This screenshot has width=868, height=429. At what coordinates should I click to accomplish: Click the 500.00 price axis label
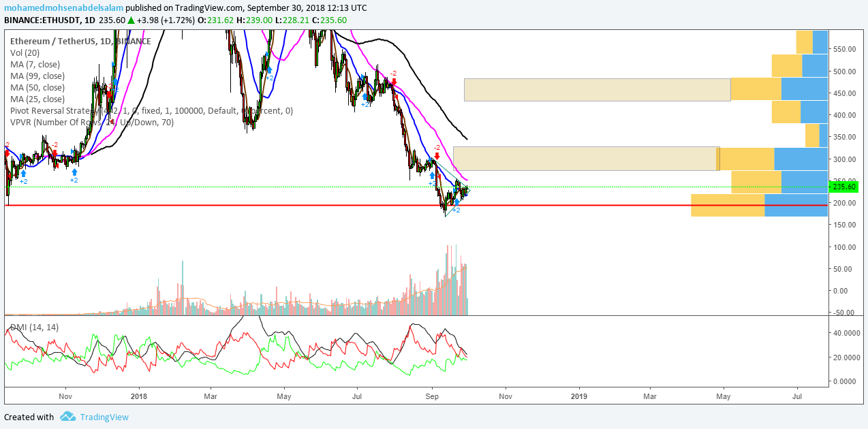click(844, 71)
